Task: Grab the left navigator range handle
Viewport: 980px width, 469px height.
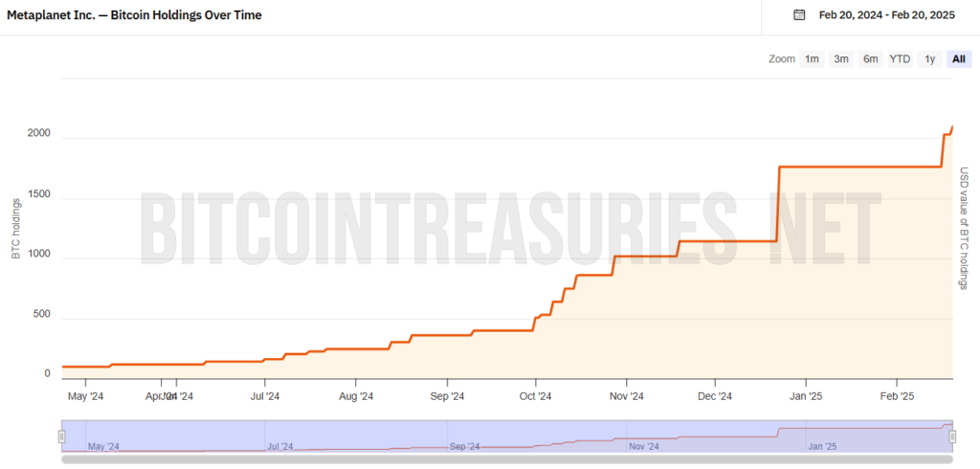Action: (x=62, y=436)
